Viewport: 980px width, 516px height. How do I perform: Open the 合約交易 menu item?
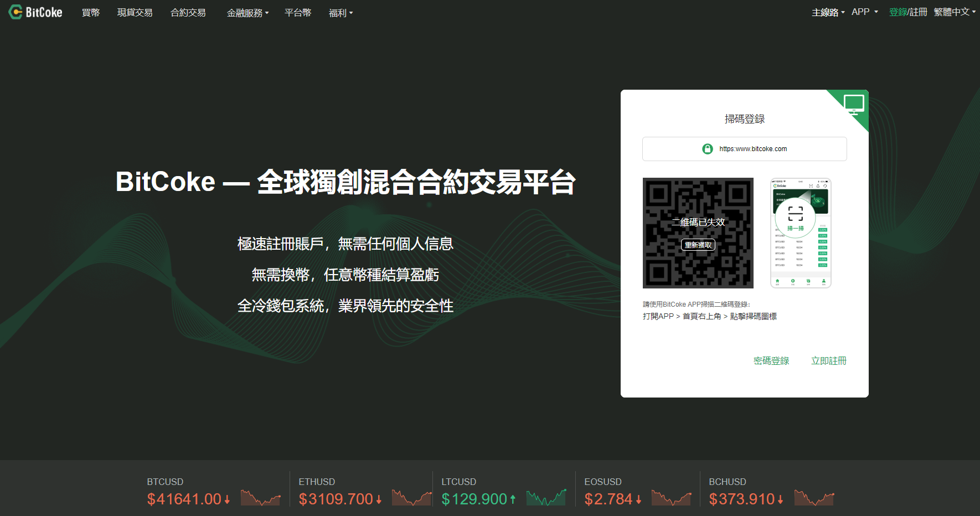[188, 13]
